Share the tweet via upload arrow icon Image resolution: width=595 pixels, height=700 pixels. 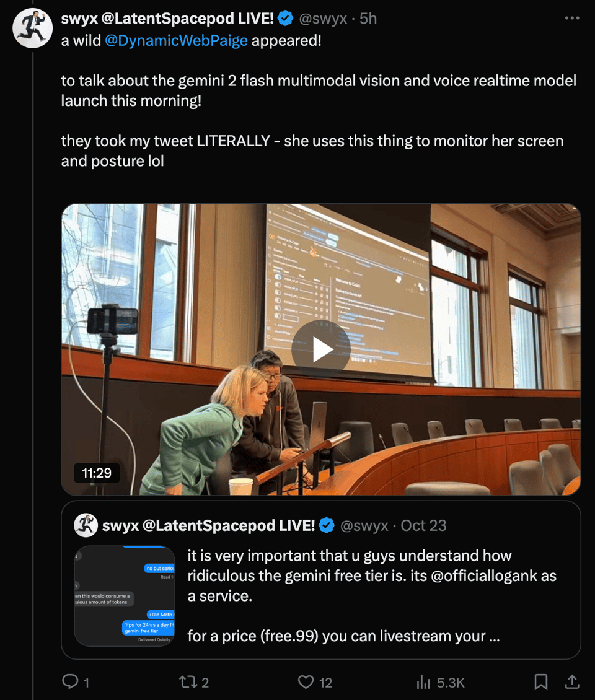tap(572, 681)
